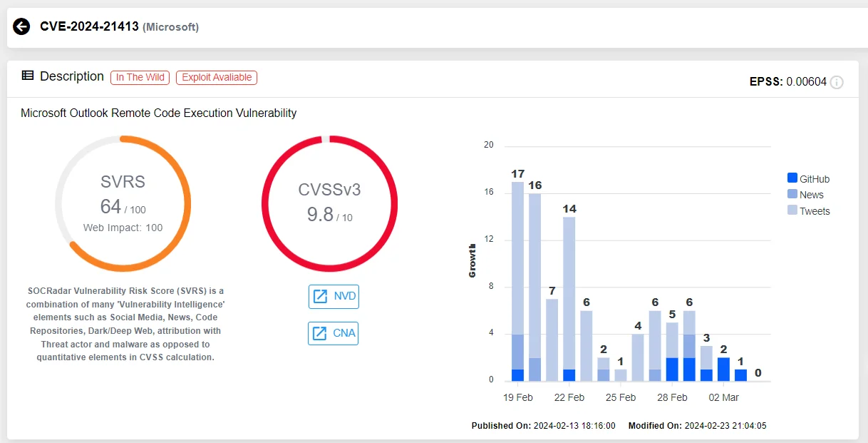The height and width of the screenshot is (443, 868).
Task: Click the CVSSv3 9.8 score gauge
Action: coord(329,203)
